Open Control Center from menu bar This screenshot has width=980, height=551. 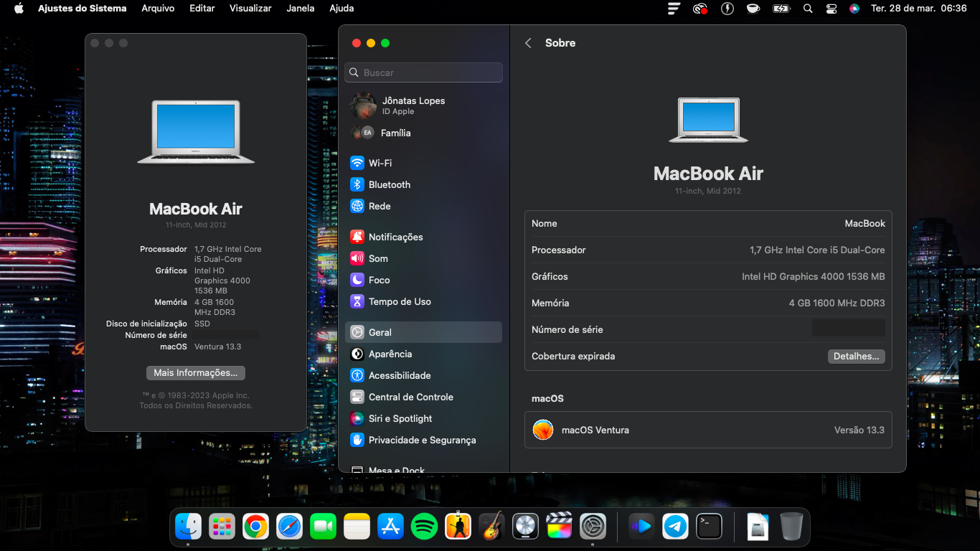click(831, 9)
